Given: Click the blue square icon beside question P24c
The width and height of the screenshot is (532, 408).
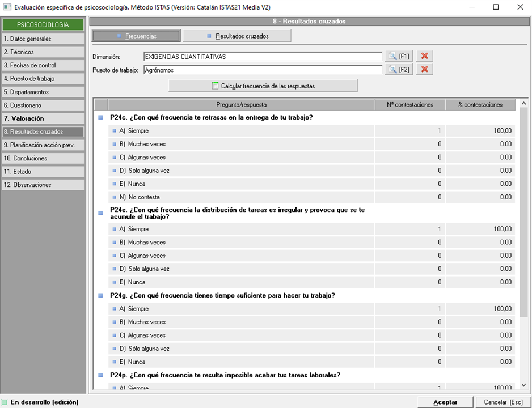Looking at the screenshot, I should point(101,118).
